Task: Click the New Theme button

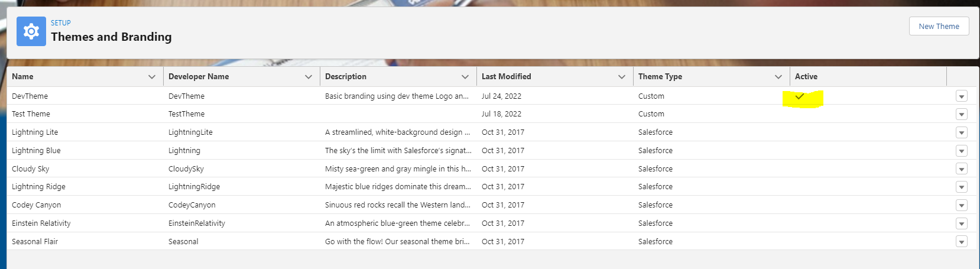Action: [939, 26]
